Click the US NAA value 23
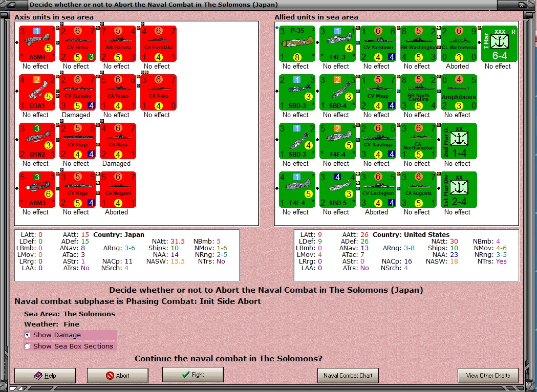Image resolution: width=537 pixels, height=392 pixels. click(454, 255)
